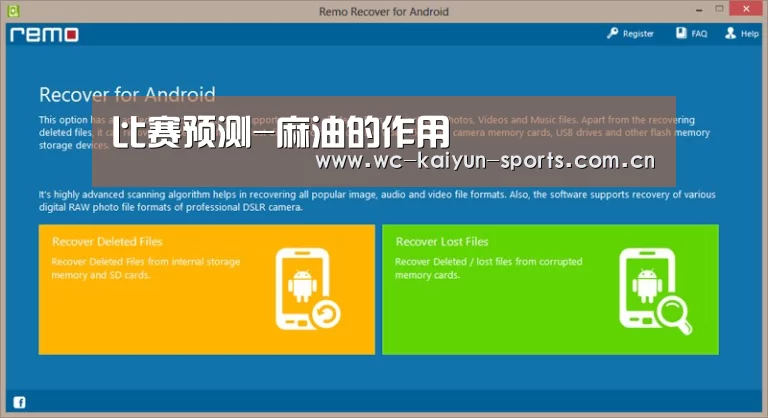Select the Recover Lost Files tile title
The height and width of the screenshot is (418, 768).
[442, 242]
